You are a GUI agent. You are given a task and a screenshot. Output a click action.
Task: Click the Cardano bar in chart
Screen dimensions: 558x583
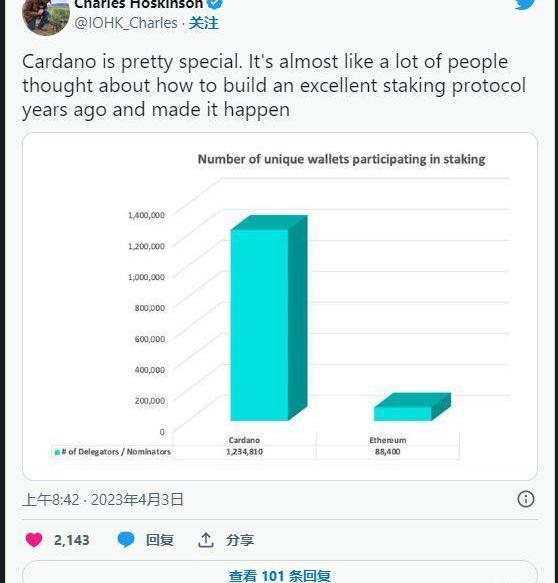pos(269,318)
